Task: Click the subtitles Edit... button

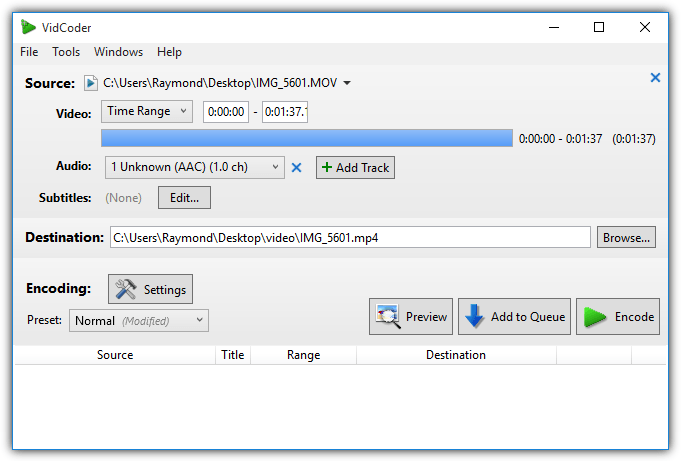Action: pyautogui.click(x=184, y=198)
